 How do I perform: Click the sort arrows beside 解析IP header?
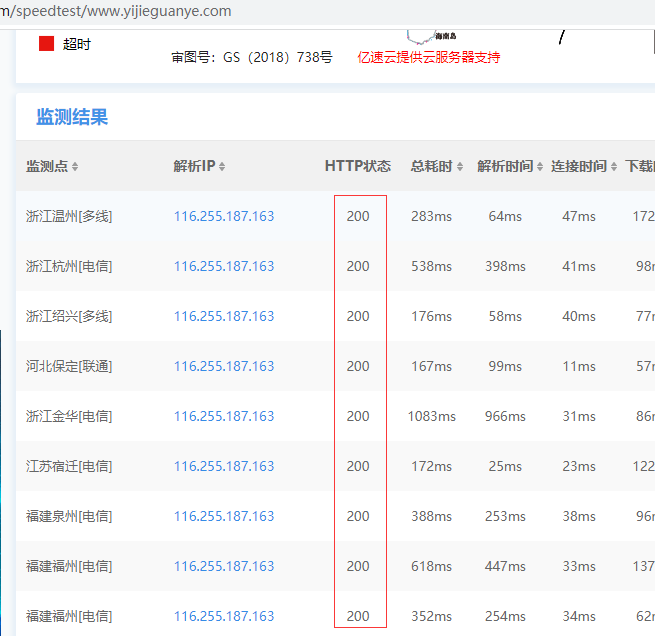pyautogui.click(x=222, y=167)
